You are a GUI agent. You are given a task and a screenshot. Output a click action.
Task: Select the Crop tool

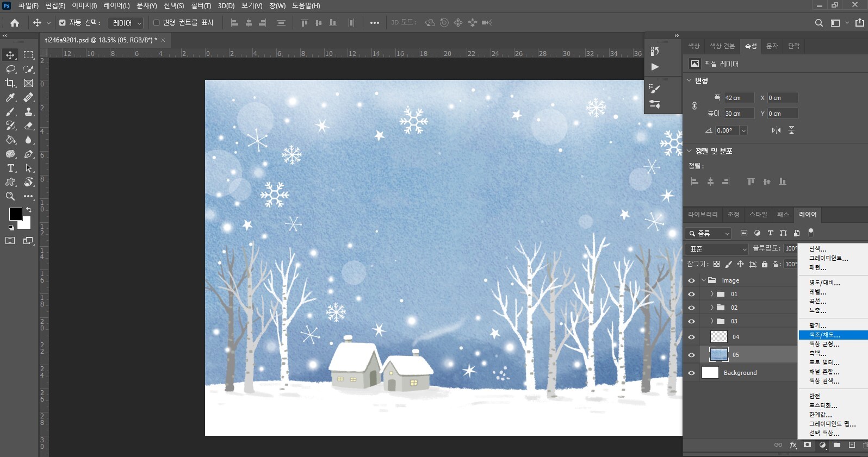(10, 83)
